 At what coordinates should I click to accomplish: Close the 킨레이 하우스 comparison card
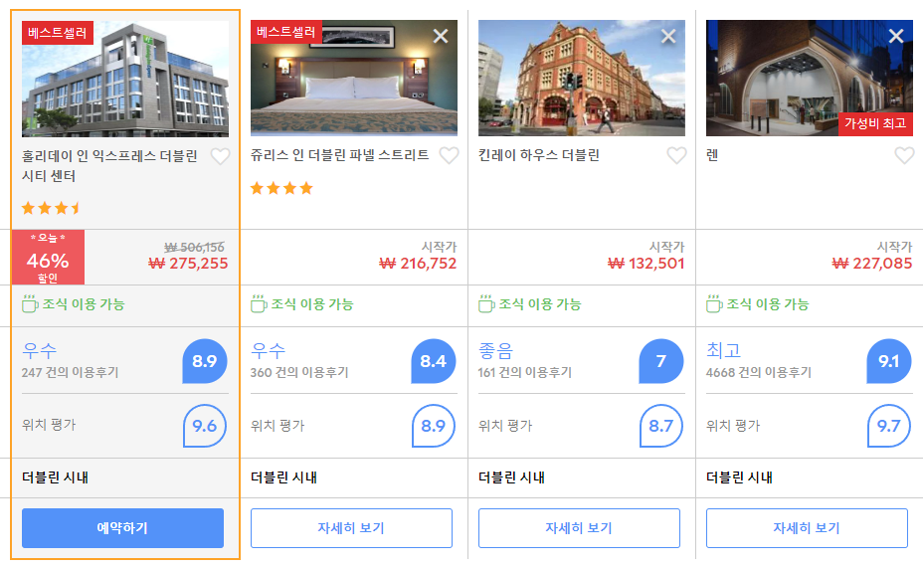click(x=668, y=37)
